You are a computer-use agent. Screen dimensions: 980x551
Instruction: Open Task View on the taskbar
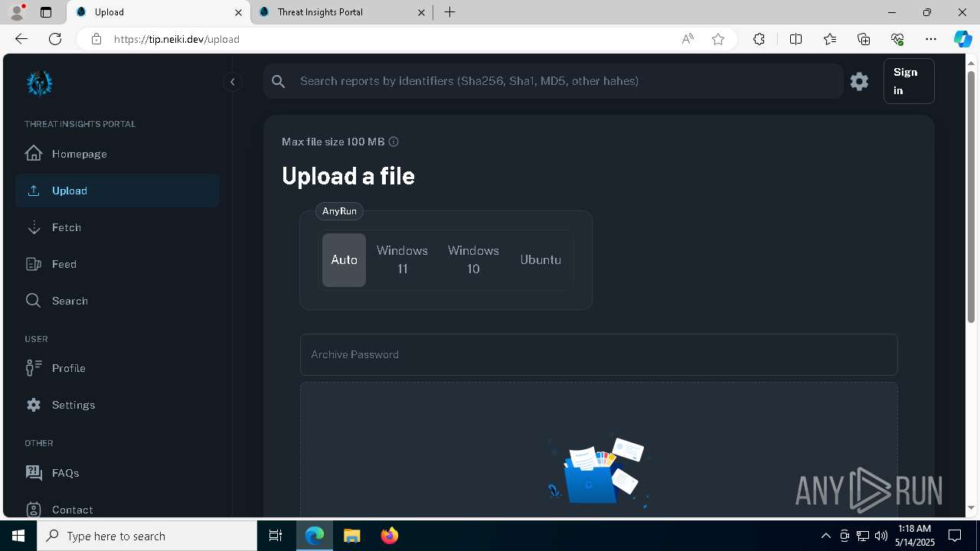tap(276, 536)
